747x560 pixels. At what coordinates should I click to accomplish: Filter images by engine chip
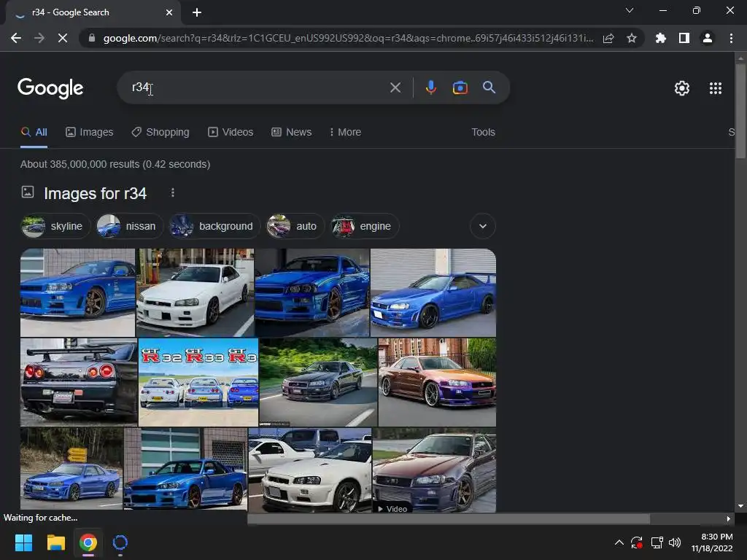click(x=364, y=226)
